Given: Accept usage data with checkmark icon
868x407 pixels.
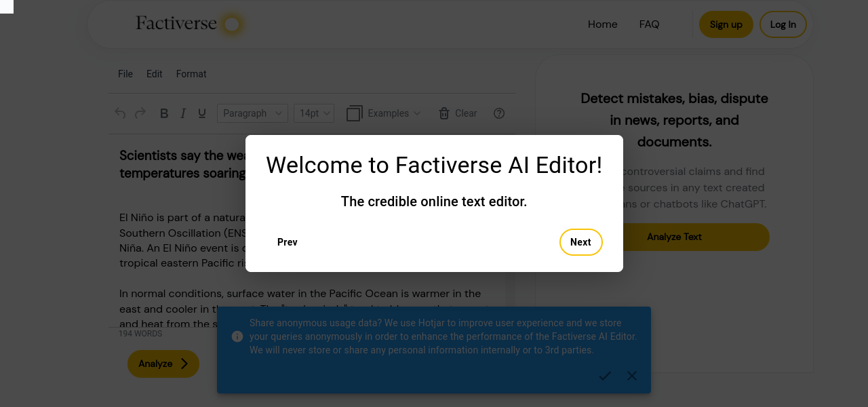Looking at the screenshot, I should [605, 376].
